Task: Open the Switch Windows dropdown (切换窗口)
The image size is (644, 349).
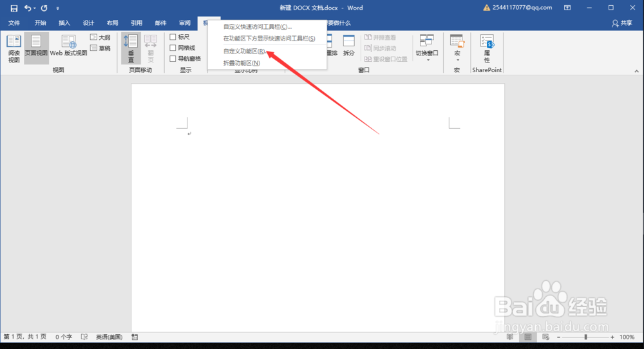Action: [x=427, y=48]
